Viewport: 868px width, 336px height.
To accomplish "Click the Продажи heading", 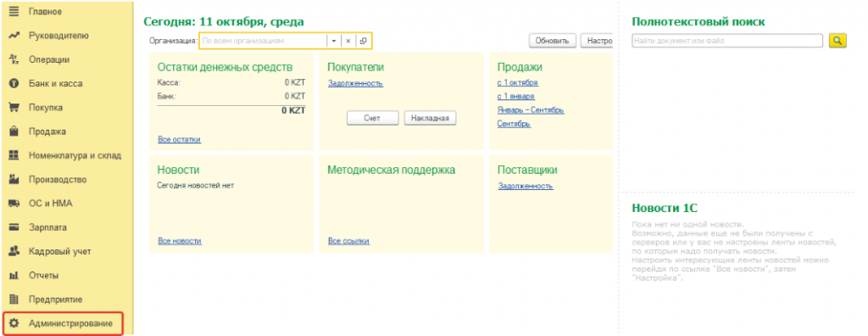I will (x=520, y=67).
